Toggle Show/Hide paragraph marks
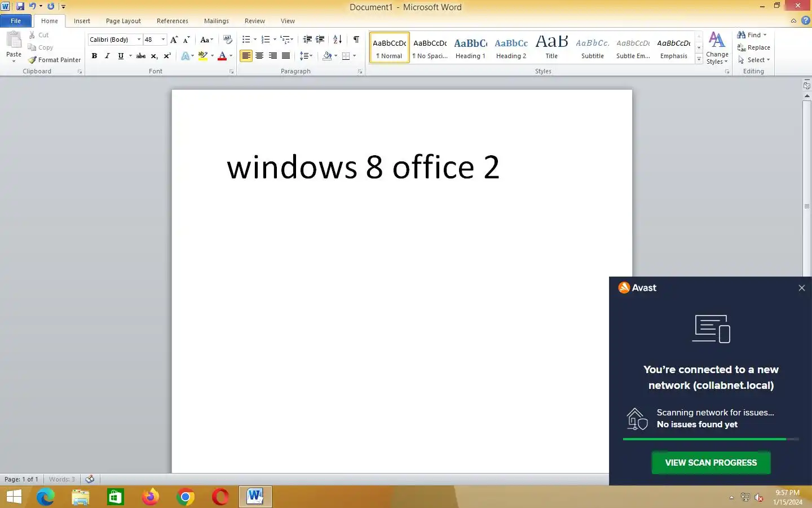The width and height of the screenshot is (812, 508). pos(356,40)
